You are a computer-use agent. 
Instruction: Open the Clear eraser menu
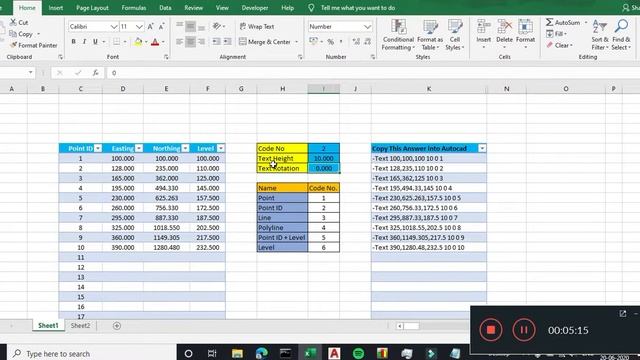pos(560,45)
